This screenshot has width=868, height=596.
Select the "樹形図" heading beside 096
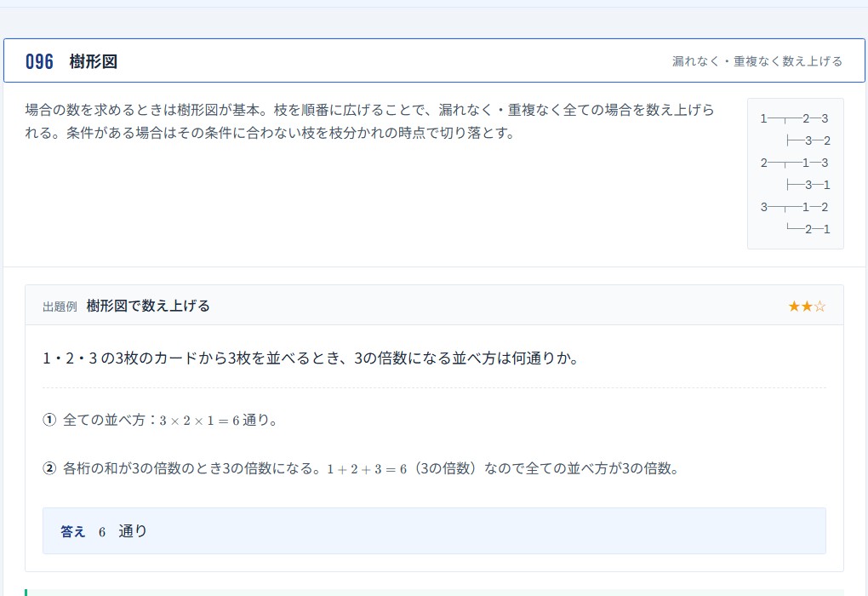pyautogui.click(x=94, y=61)
